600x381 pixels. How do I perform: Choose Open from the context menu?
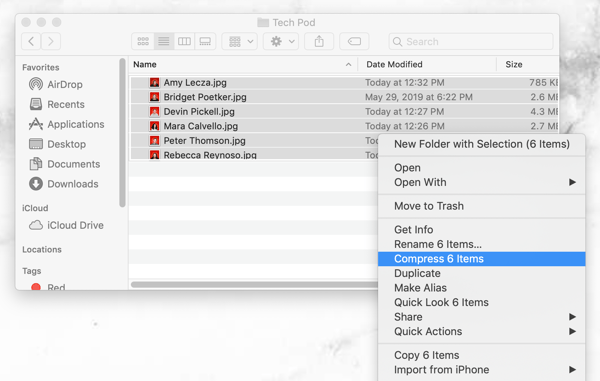point(481,168)
